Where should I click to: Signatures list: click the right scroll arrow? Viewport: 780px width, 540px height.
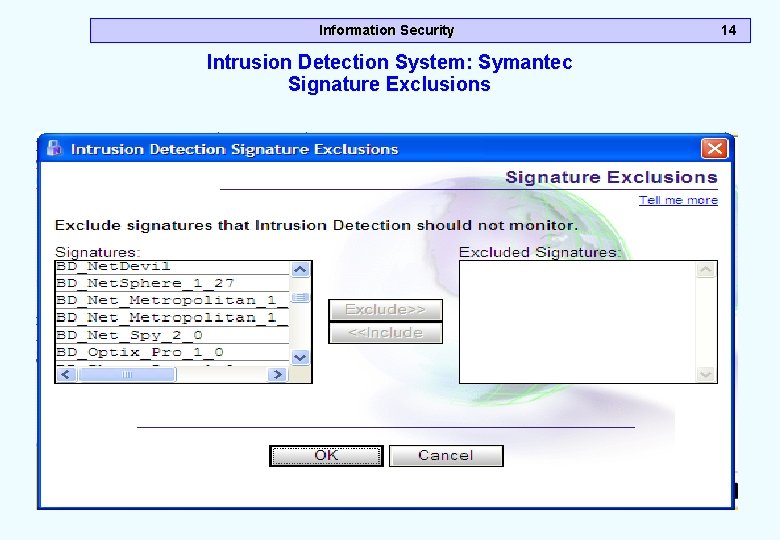click(x=278, y=374)
